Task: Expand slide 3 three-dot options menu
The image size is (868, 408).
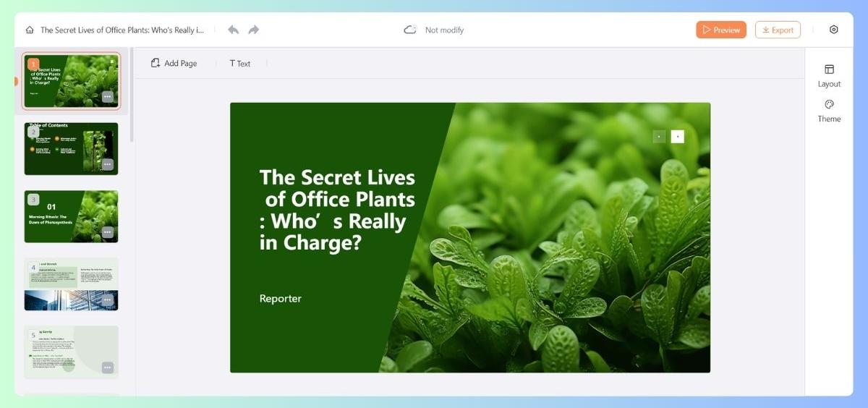Action: coord(108,232)
